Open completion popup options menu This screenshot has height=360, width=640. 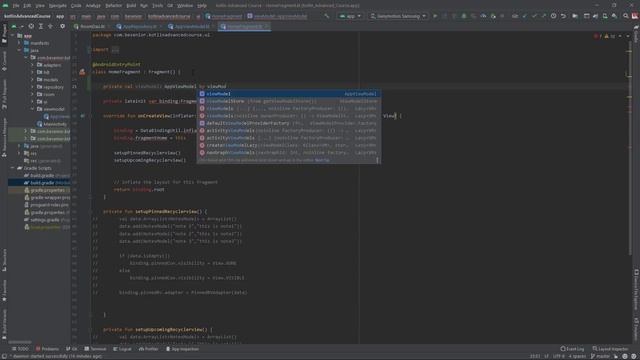tap(377, 160)
